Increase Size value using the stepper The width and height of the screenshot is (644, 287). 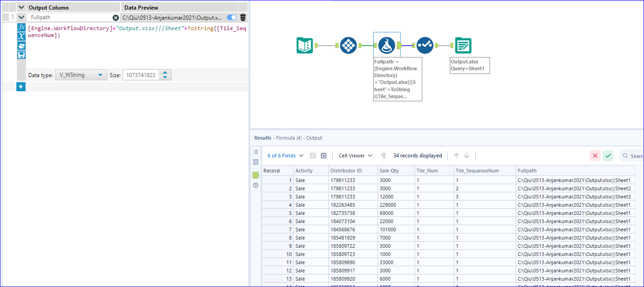pos(165,72)
